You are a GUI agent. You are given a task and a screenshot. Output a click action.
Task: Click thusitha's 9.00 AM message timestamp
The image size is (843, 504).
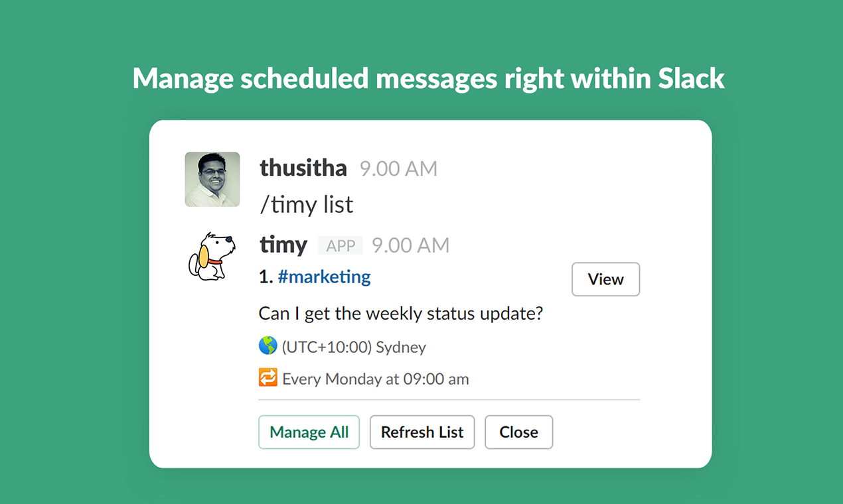398,168
